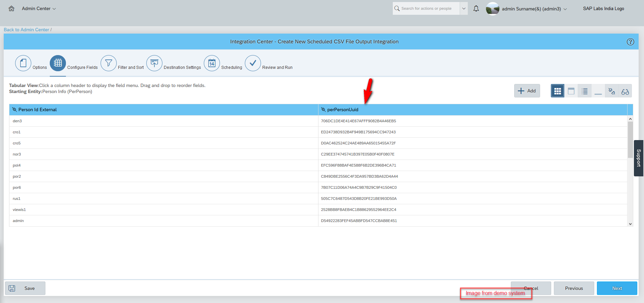Open the admin Surname(&) user menu
The image size is (644, 303).
[x=534, y=9]
